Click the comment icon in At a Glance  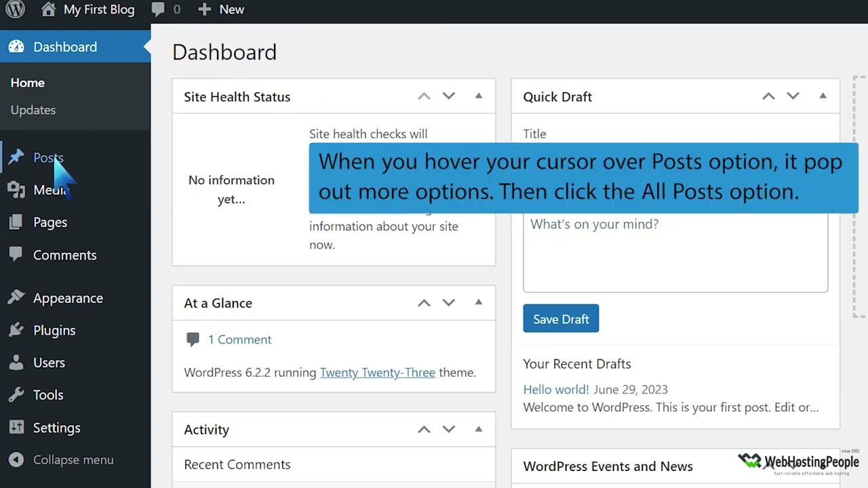(x=193, y=340)
